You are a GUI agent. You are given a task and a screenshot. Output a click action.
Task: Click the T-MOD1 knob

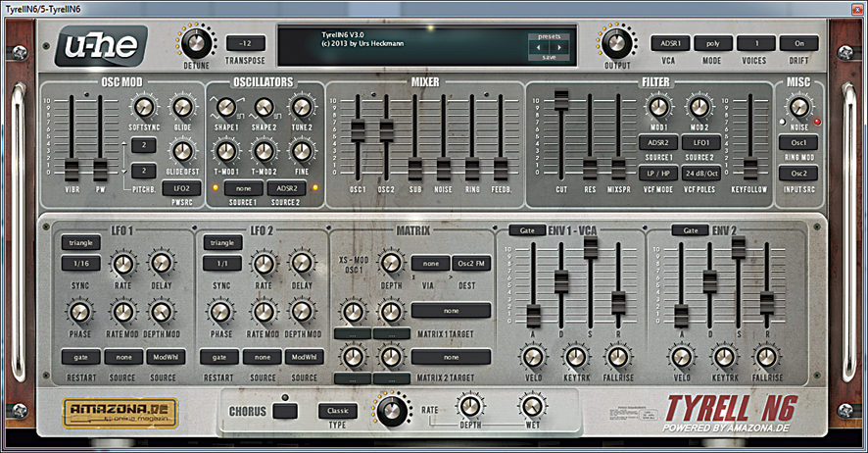[x=226, y=151]
